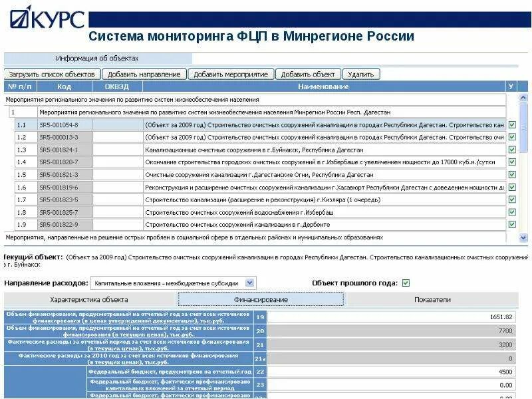This screenshot has width=532, height=399.
Task: Click field 23 value 0.00
Action: [x=392, y=385]
